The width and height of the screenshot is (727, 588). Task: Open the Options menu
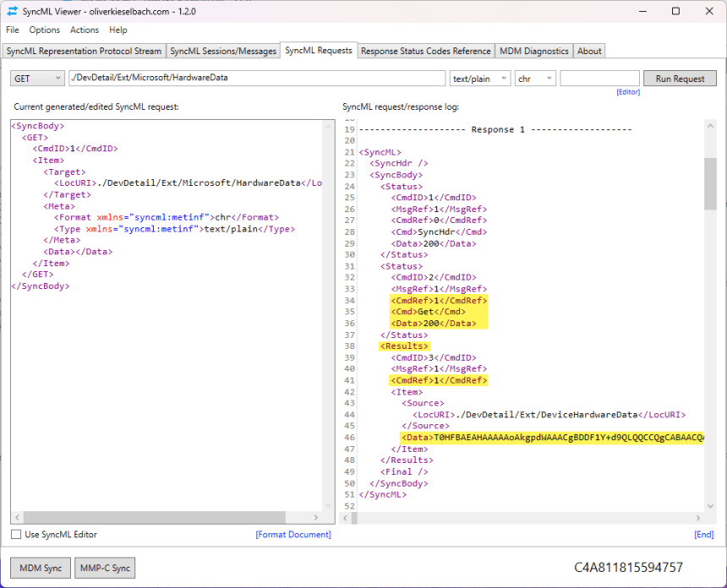coord(45,30)
